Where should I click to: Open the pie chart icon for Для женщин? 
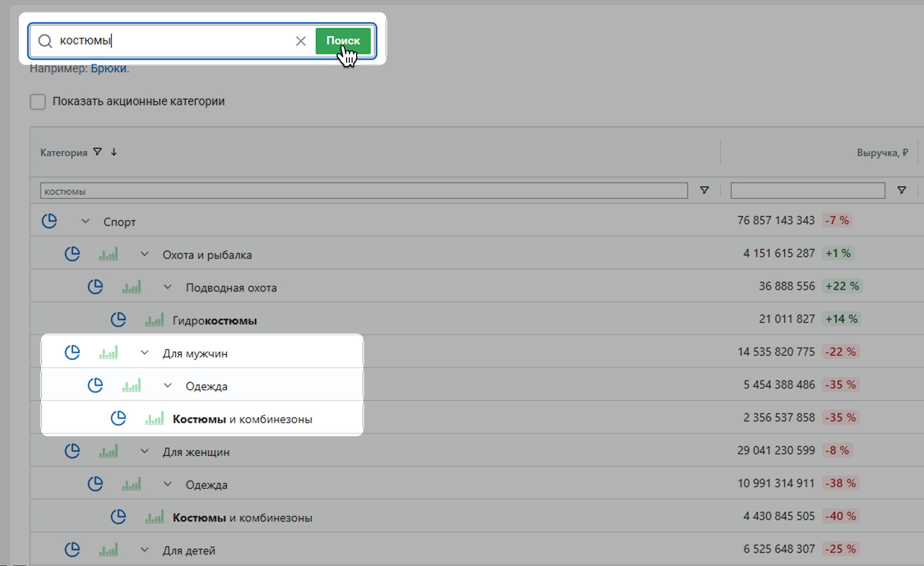(72, 451)
